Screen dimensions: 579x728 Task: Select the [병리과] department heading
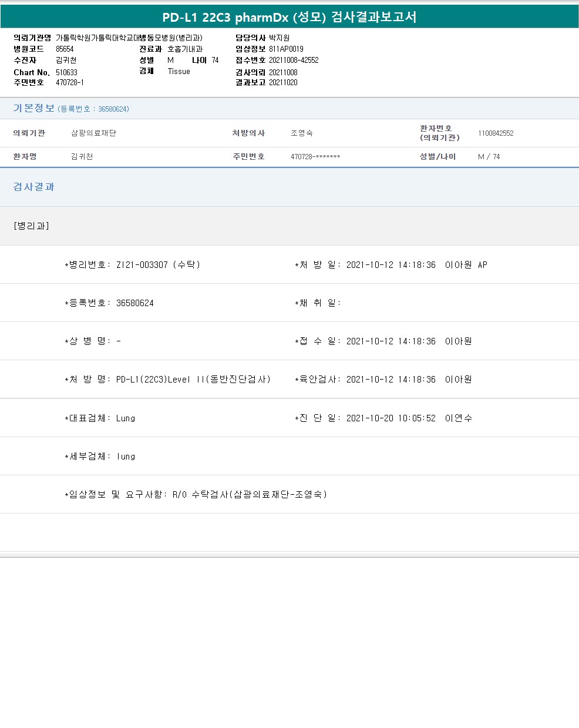(31, 226)
